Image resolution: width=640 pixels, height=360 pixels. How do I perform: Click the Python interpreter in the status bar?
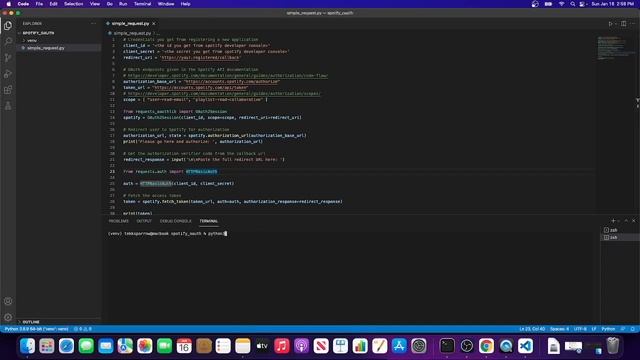pyautogui.click(x=36, y=329)
